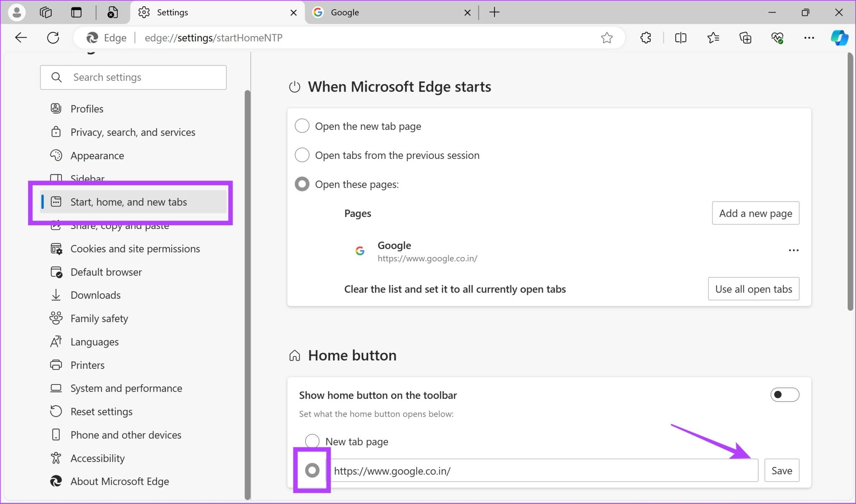Add current page to favorites

click(x=607, y=38)
